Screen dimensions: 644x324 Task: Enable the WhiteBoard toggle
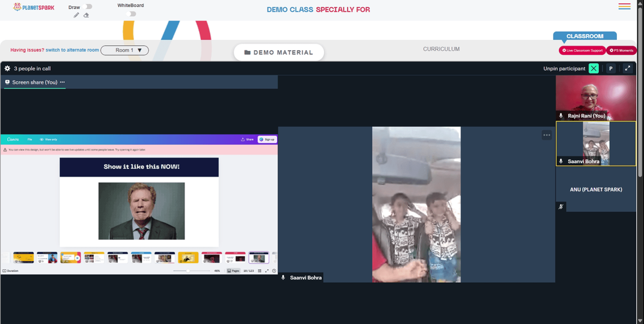(x=131, y=14)
